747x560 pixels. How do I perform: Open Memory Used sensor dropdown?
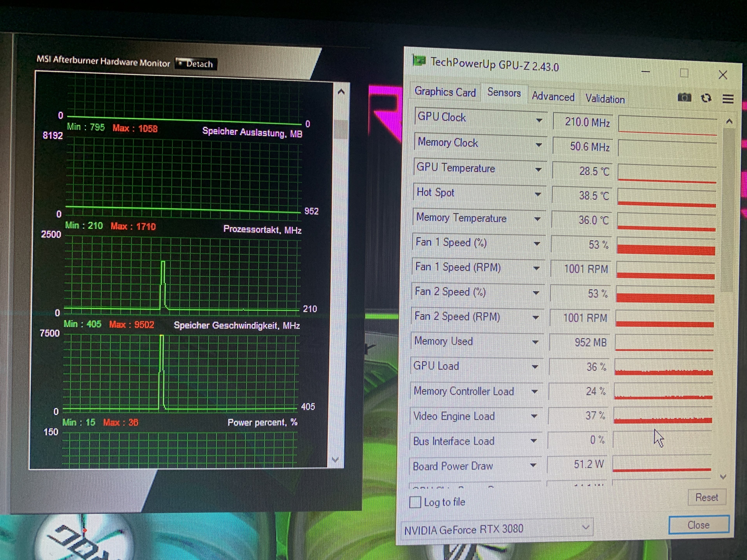click(x=535, y=342)
